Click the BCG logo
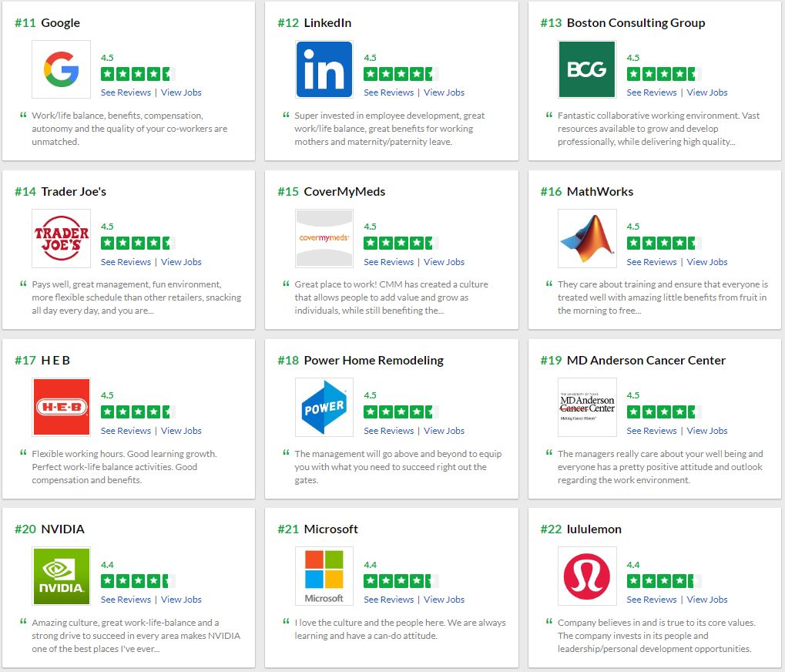 (x=587, y=69)
